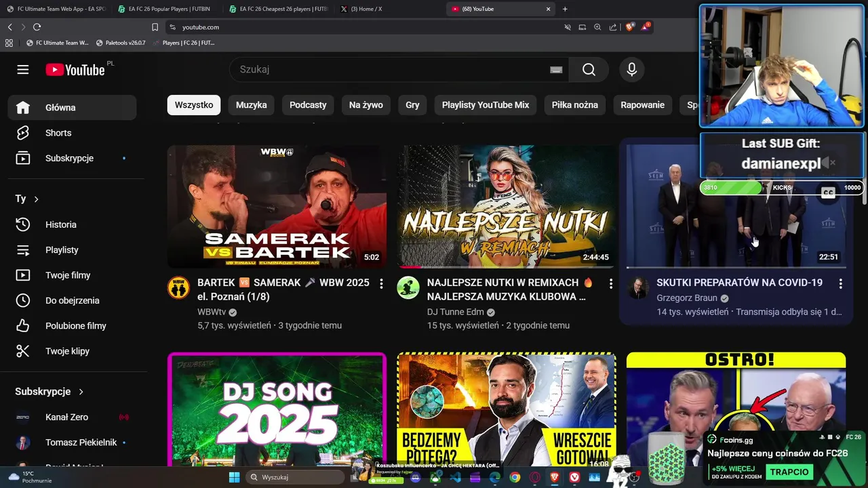Image resolution: width=868 pixels, height=488 pixels.
Task: Click the YouTube logo
Action: click(75, 70)
